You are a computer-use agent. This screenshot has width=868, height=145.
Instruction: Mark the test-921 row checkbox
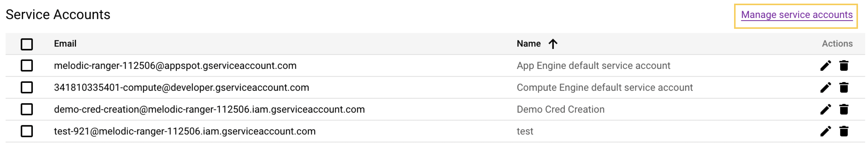click(27, 131)
